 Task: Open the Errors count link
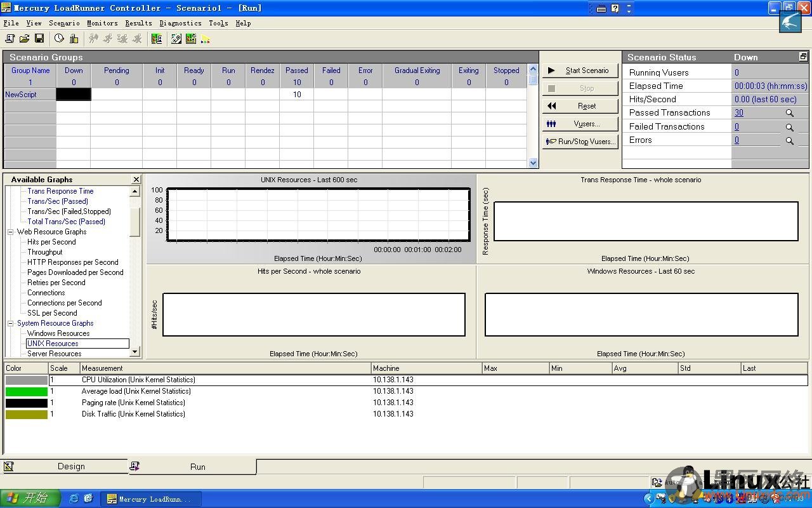[737, 140]
